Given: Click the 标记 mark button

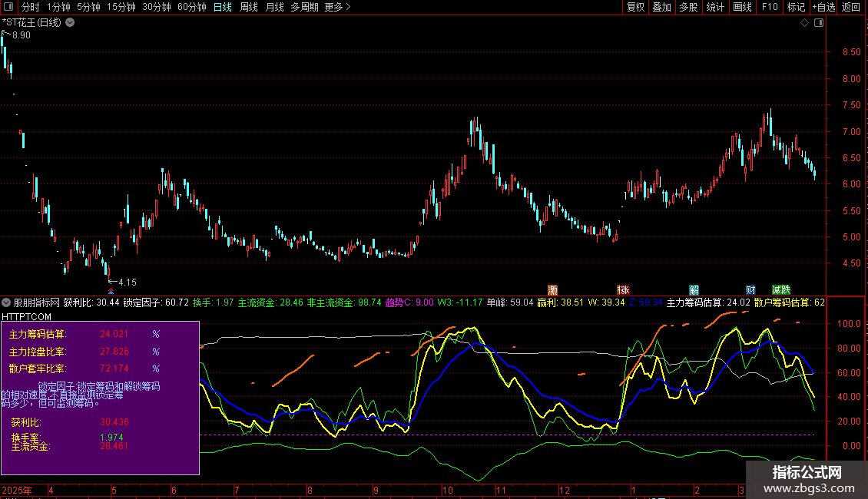Looking at the screenshot, I should point(796,7).
